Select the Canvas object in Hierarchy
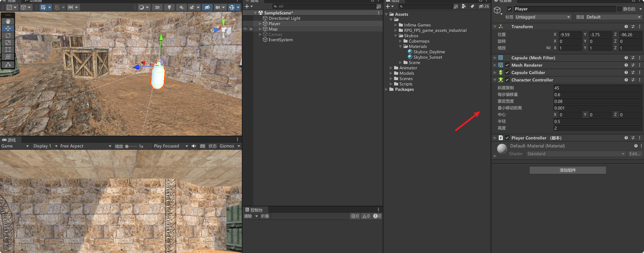This screenshot has width=644, height=253. (275, 34)
